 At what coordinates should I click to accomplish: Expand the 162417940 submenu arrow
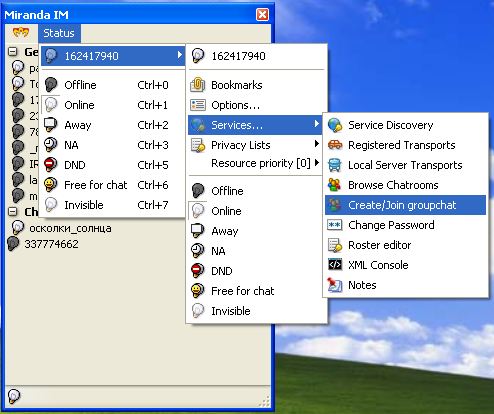click(x=180, y=55)
